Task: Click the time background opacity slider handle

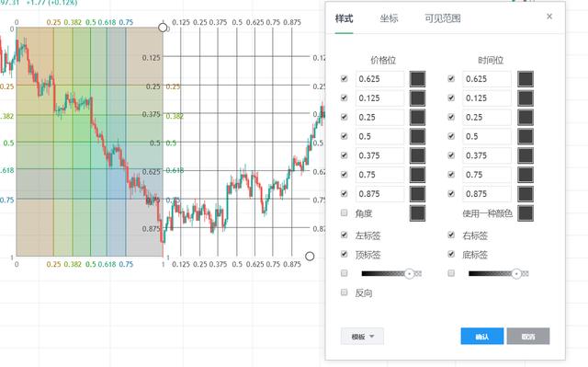Action: (x=516, y=273)
